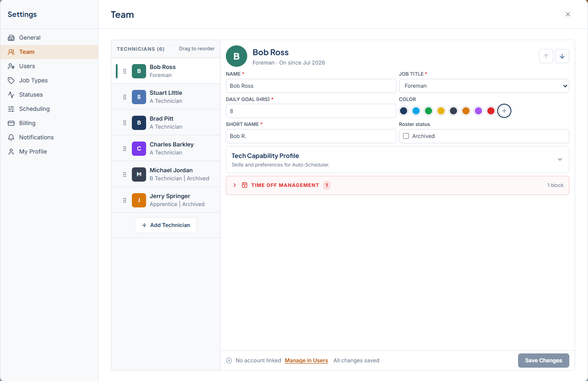588x381 pixels.
Task: Select the red color swatch
Action: pyautogui.click(x=491, y=111)
